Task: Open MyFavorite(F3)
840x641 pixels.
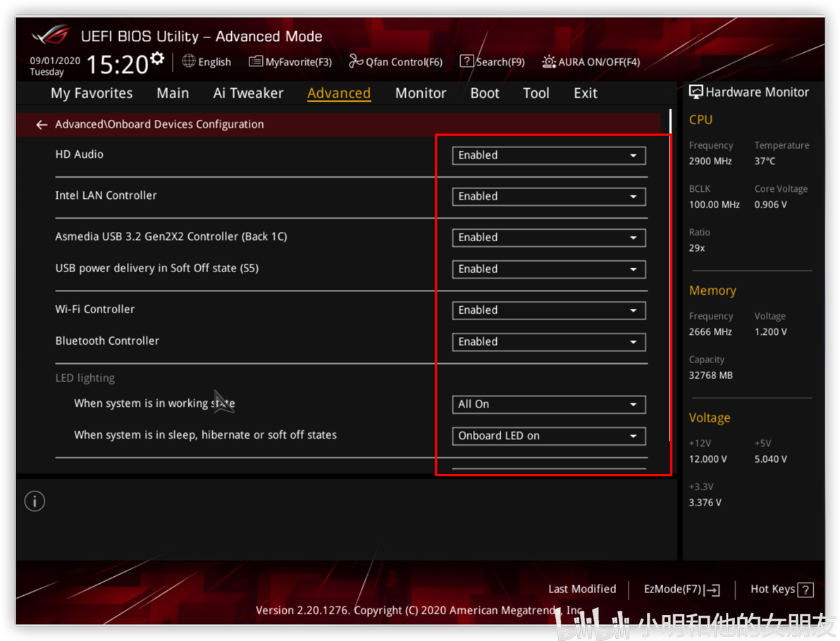Action: (290, 61)
